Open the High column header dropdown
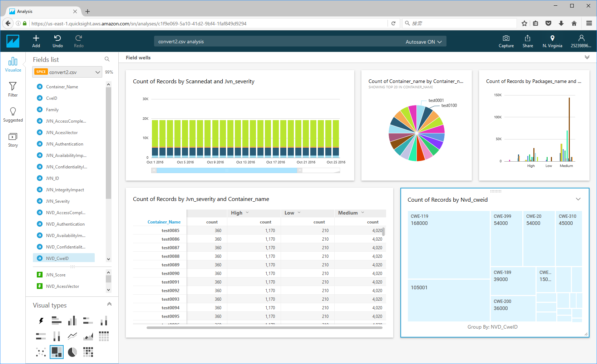597x364 pixels. click(247, 212)
